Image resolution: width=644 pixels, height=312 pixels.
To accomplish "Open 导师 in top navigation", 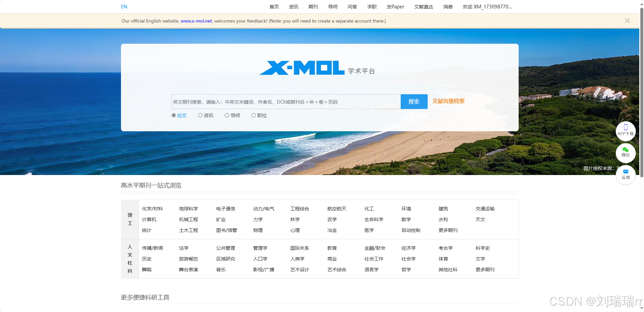I will click(333, 7).
